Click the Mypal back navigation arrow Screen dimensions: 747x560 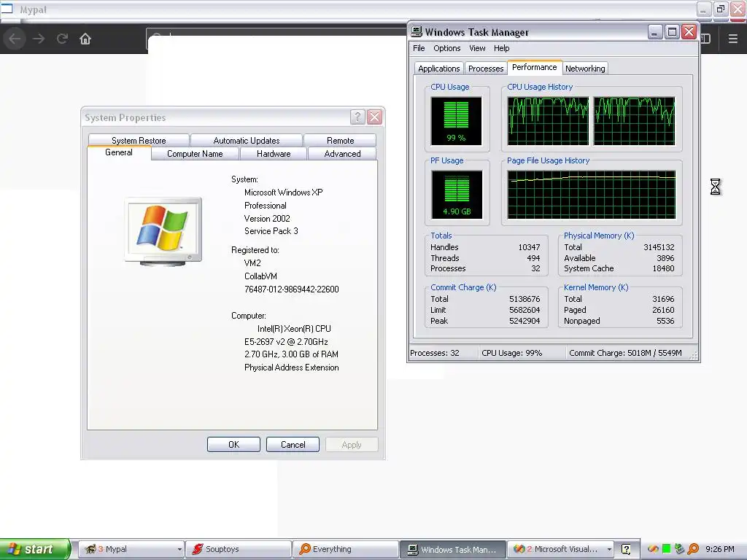click(x=15, y=39)
